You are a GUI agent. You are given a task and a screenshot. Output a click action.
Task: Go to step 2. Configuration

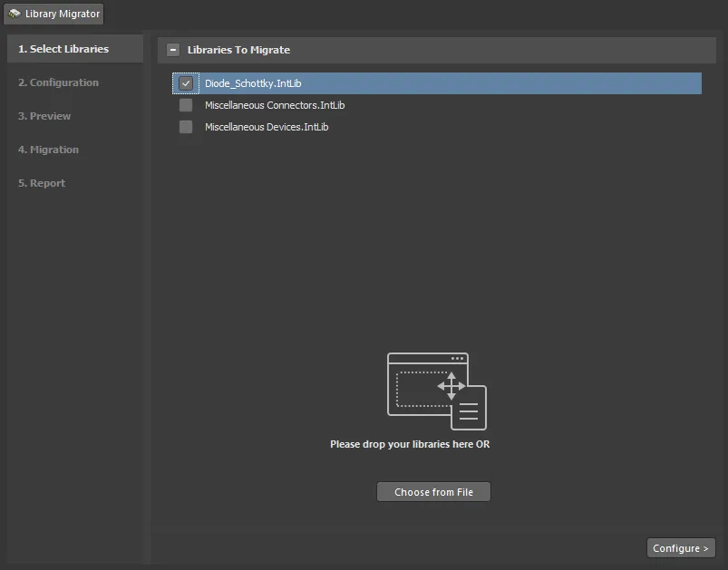coord(59,82)
